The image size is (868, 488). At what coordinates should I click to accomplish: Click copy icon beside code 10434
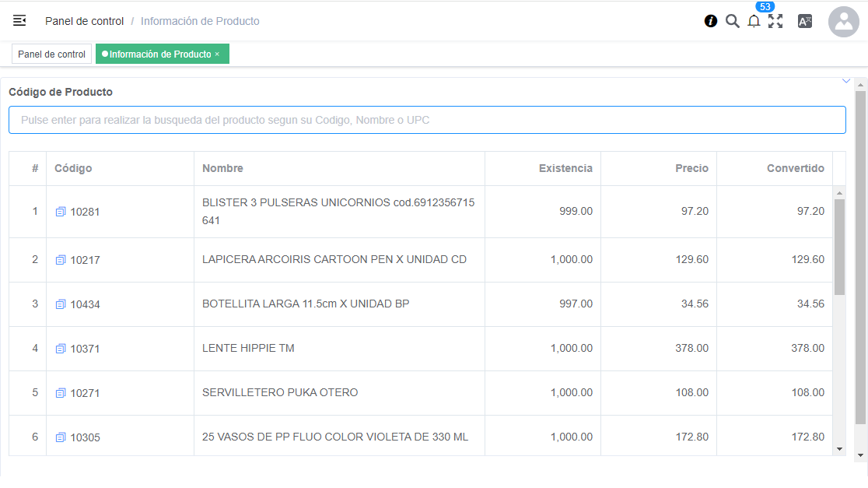click(x=61, y=304)
